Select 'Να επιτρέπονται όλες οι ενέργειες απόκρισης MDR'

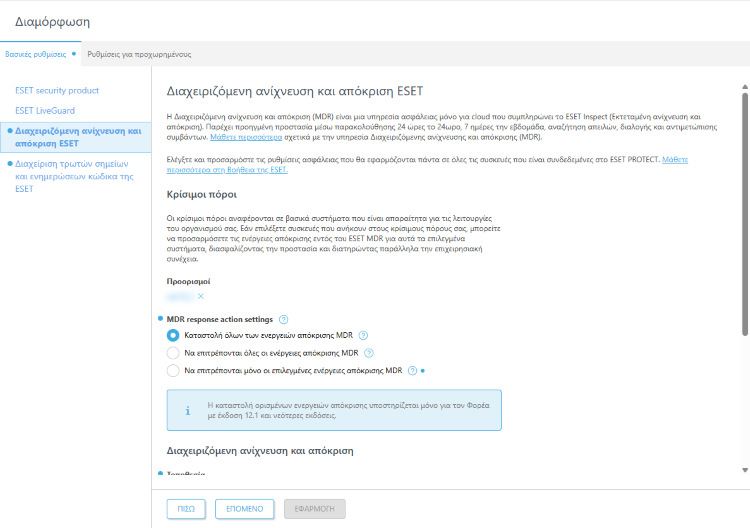coord(173,353)
